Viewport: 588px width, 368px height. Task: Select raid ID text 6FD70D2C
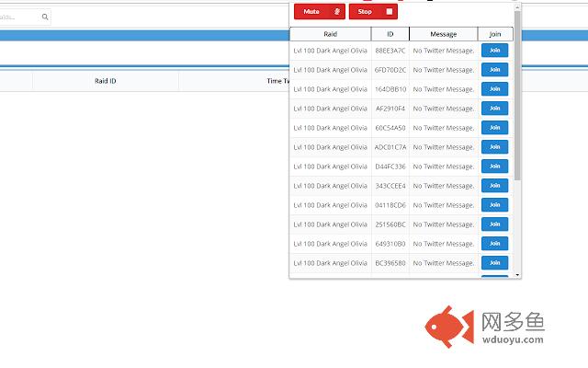(390, 70)
